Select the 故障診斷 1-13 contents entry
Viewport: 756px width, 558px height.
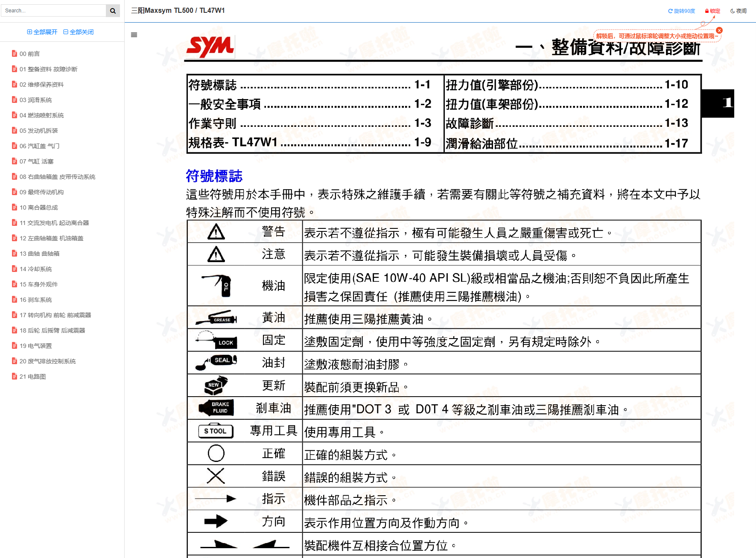567,123
